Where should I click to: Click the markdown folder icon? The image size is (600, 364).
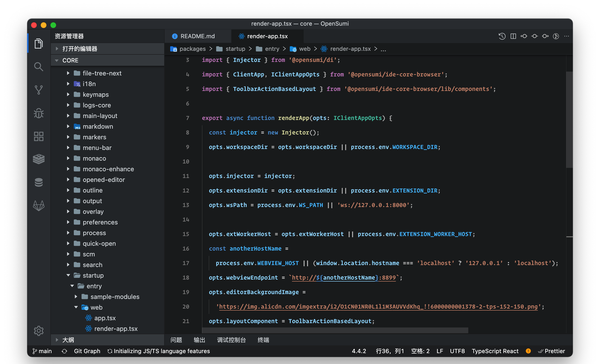coord(77,126)
